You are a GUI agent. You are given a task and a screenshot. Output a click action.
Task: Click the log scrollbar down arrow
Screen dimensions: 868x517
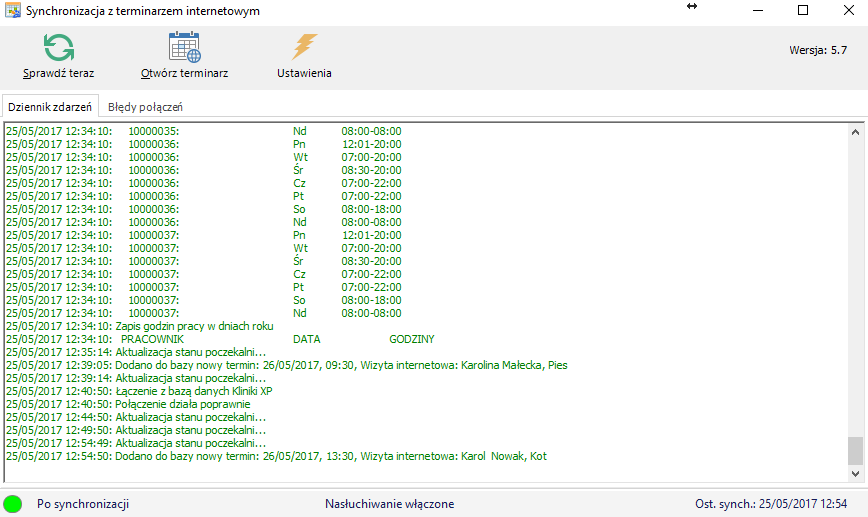tap(855, 473)
